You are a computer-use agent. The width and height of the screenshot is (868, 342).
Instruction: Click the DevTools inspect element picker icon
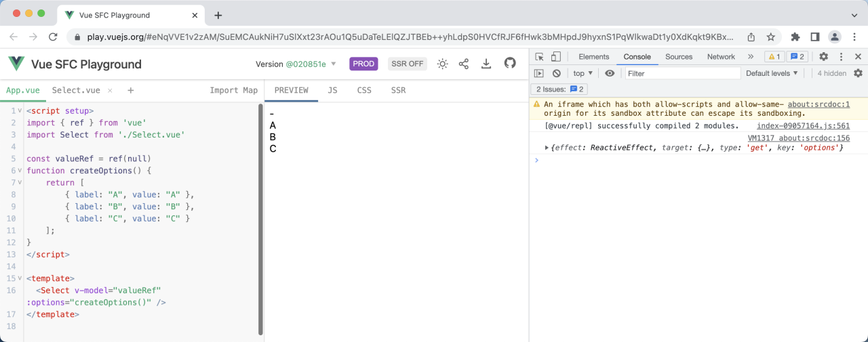(x=539, y=57)
